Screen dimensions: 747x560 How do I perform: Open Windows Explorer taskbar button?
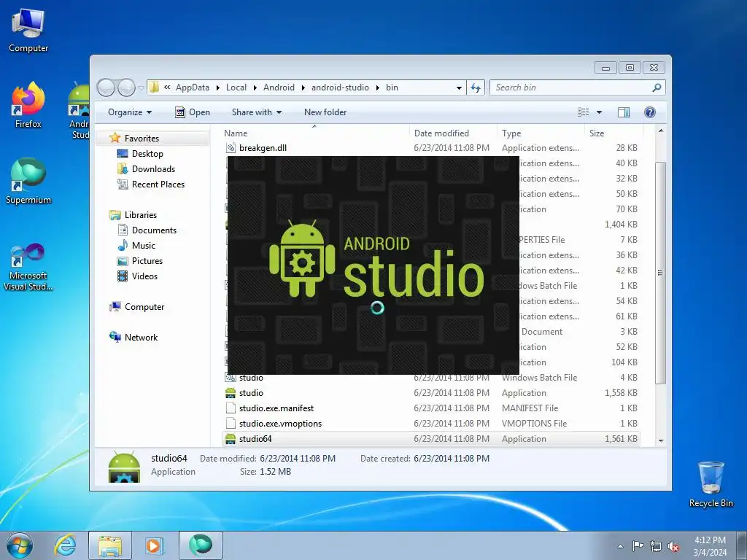coord(110,545)
